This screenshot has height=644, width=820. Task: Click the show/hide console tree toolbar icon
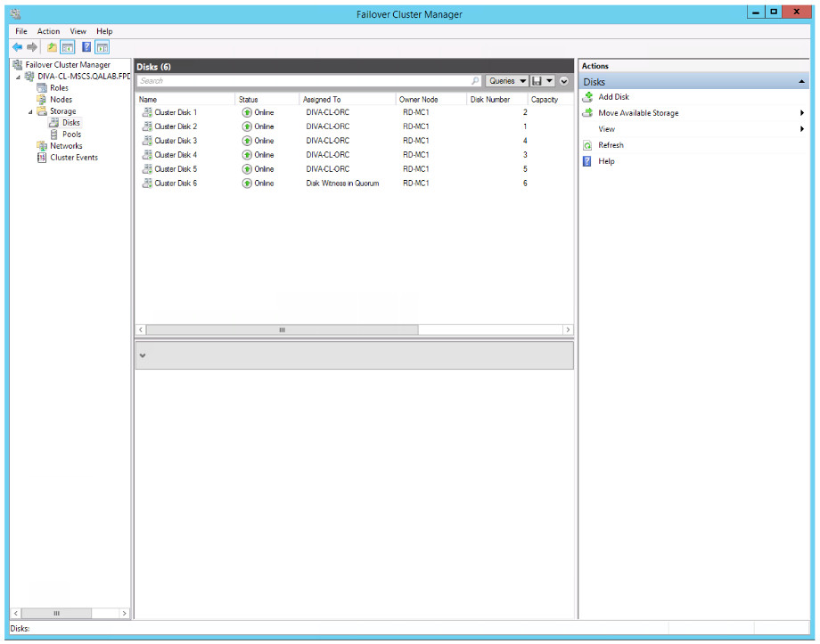[67, 47]
